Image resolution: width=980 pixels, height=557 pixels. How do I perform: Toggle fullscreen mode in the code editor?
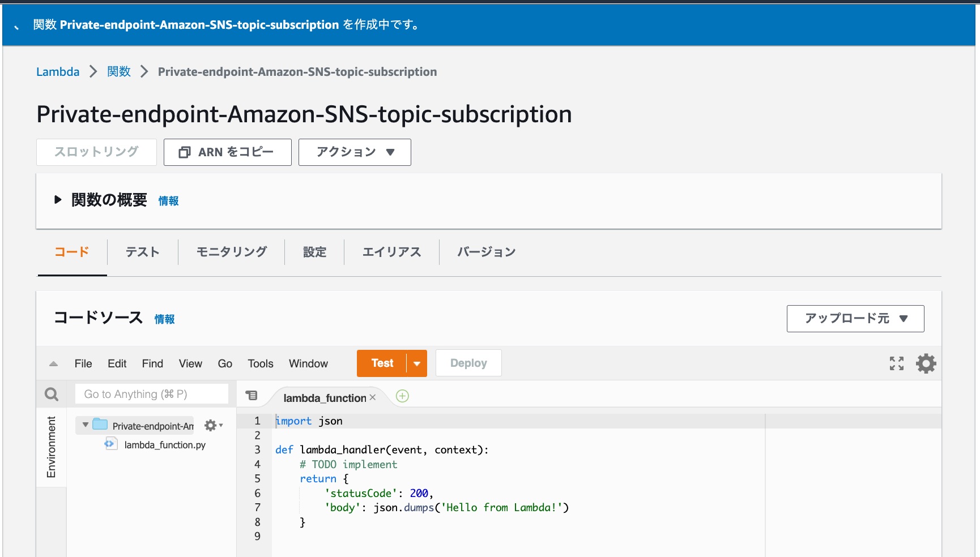tap(897, 363)
